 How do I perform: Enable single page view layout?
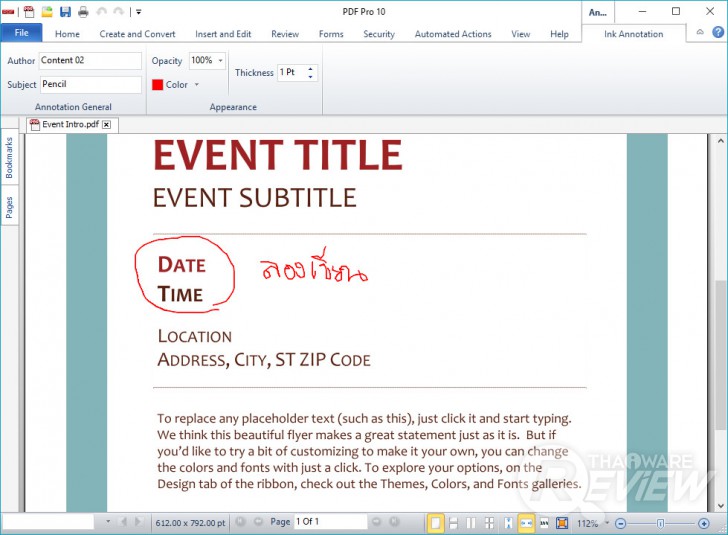click(436, 523)
